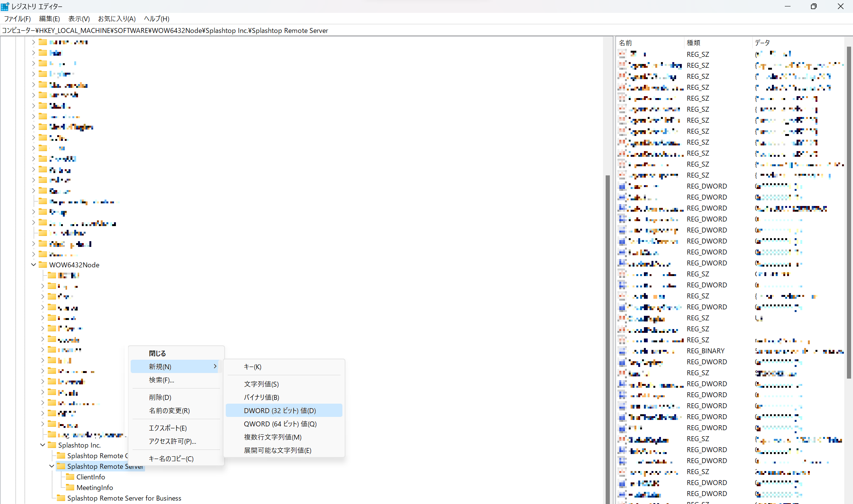This screenshot has width=853, height=504.
Task: Click the ClientInfo folder icon
Action: click(x=70, y=476)
